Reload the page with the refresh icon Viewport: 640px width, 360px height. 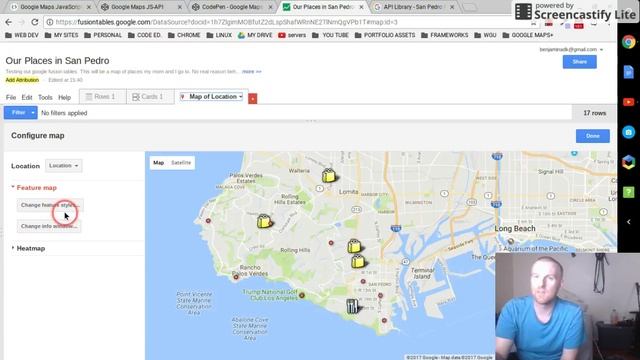(x=35, y=22)
